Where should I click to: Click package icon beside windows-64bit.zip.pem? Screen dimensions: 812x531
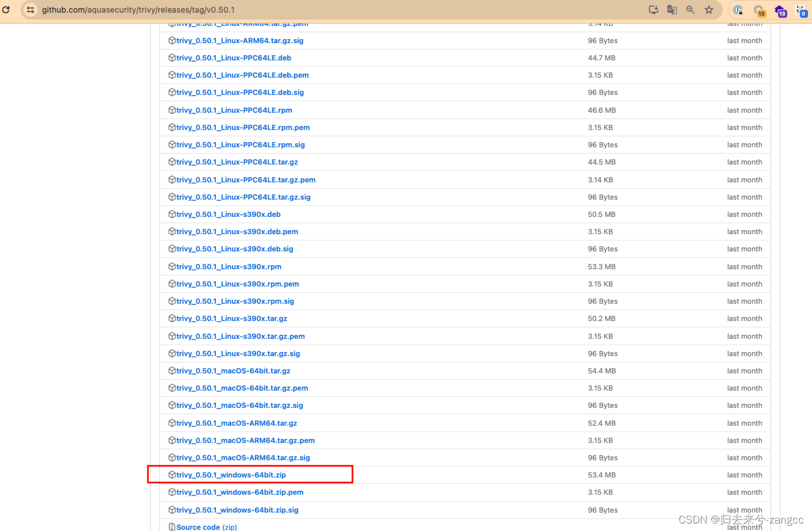[x=172, y=492]
